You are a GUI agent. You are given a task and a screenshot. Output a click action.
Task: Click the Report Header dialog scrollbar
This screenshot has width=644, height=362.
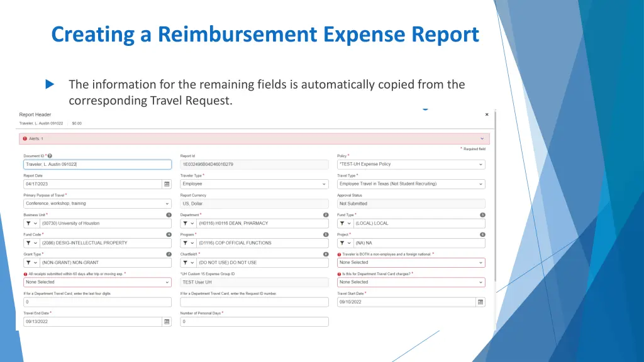tap(495, 196)
